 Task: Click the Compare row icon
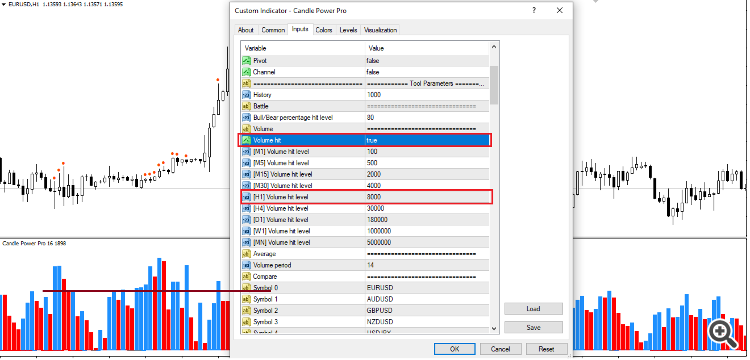246,276
